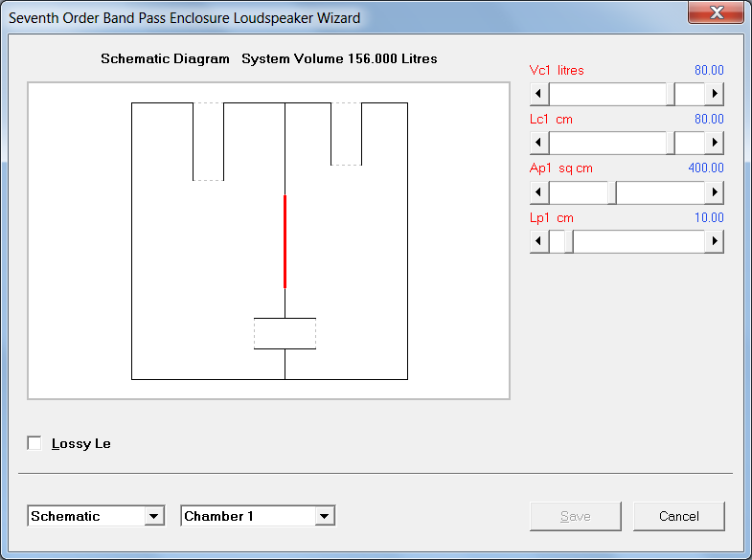Click the Save button

pyautogui.click(x=576, y=516)
